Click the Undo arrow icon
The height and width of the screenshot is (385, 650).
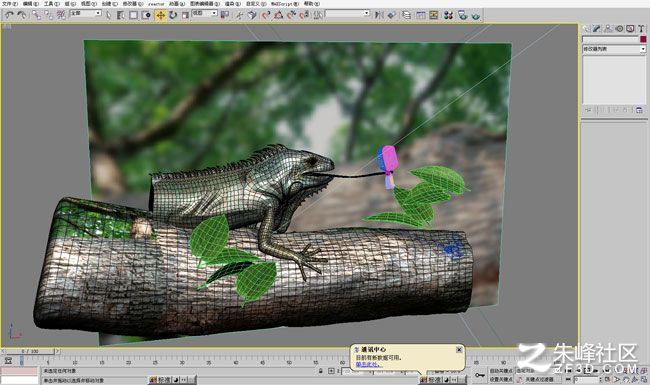tap(9, 15)
